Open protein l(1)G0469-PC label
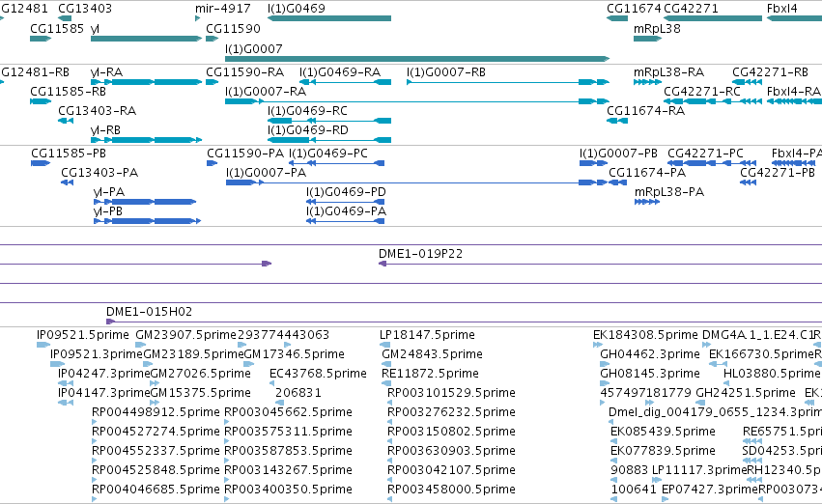822x504 pixels. (328, 153)
